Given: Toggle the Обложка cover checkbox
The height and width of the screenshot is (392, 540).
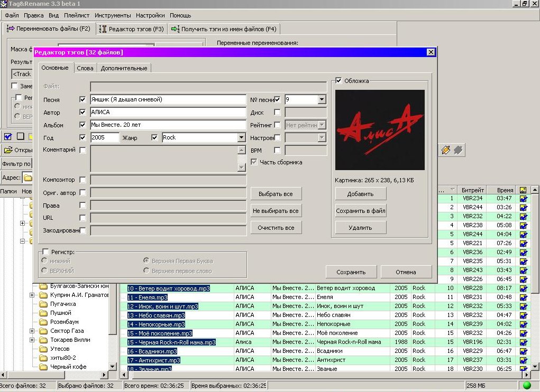Looking at the screenshot, I should [x=338, y=80].
